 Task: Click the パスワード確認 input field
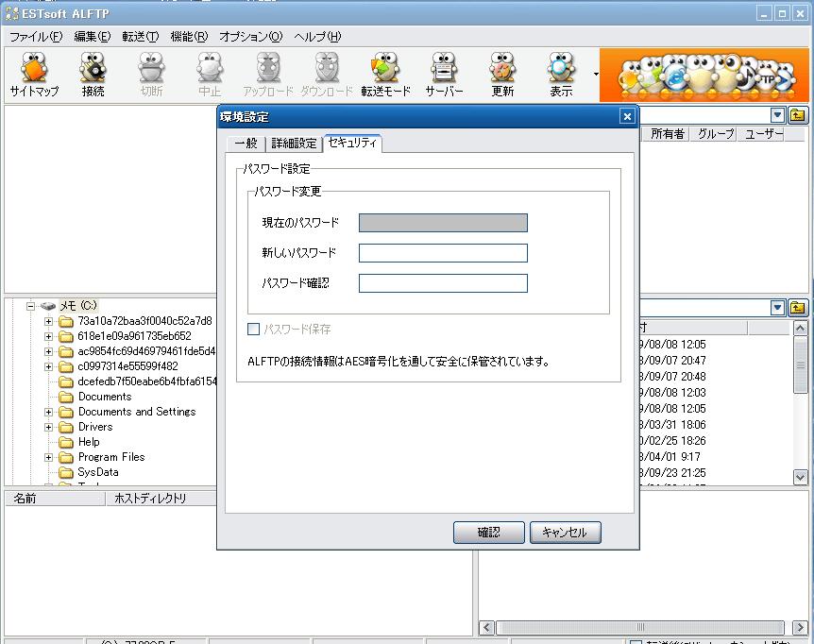443,283
